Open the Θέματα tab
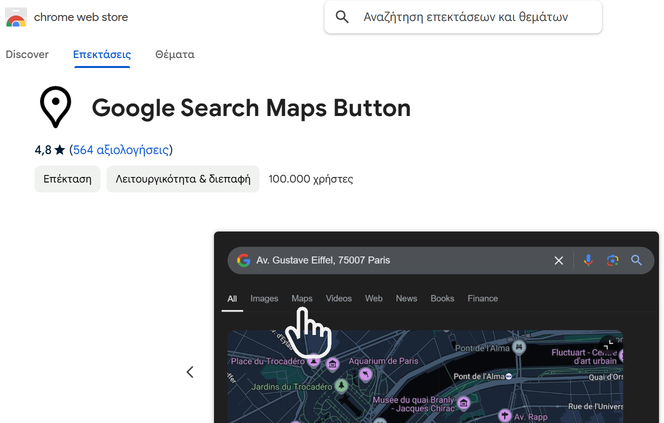 tap(175, 55)
